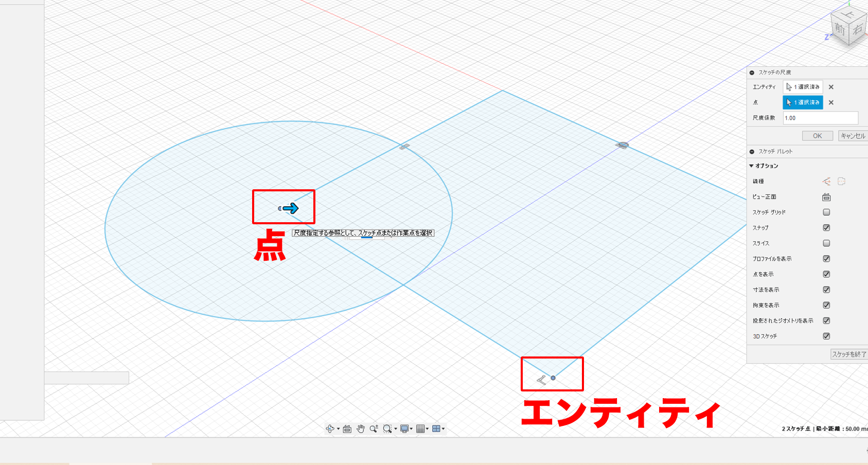
Task: Collapse the オプション section triangle
Action: coord(752,166)
